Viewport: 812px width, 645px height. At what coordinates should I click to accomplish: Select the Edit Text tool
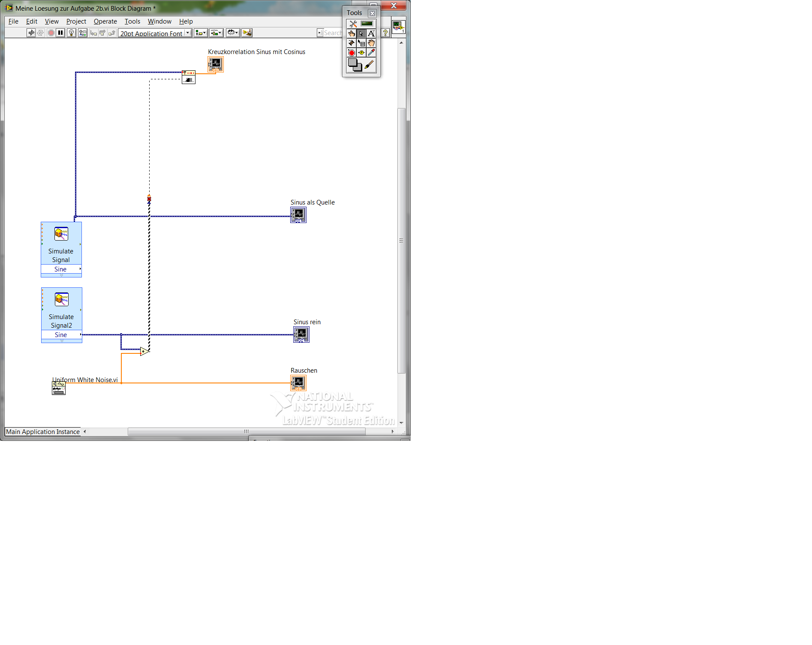(371, 33)
